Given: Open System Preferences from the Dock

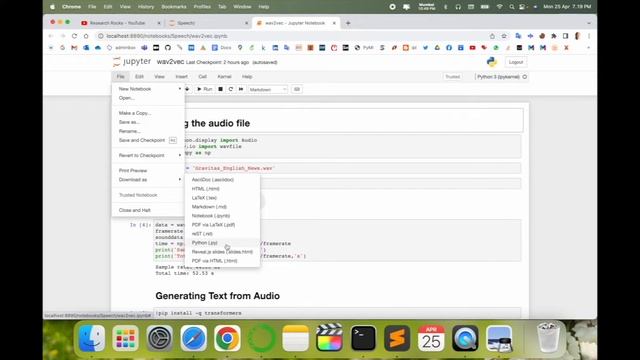Looking at the screenshot, I should [160, 338].
